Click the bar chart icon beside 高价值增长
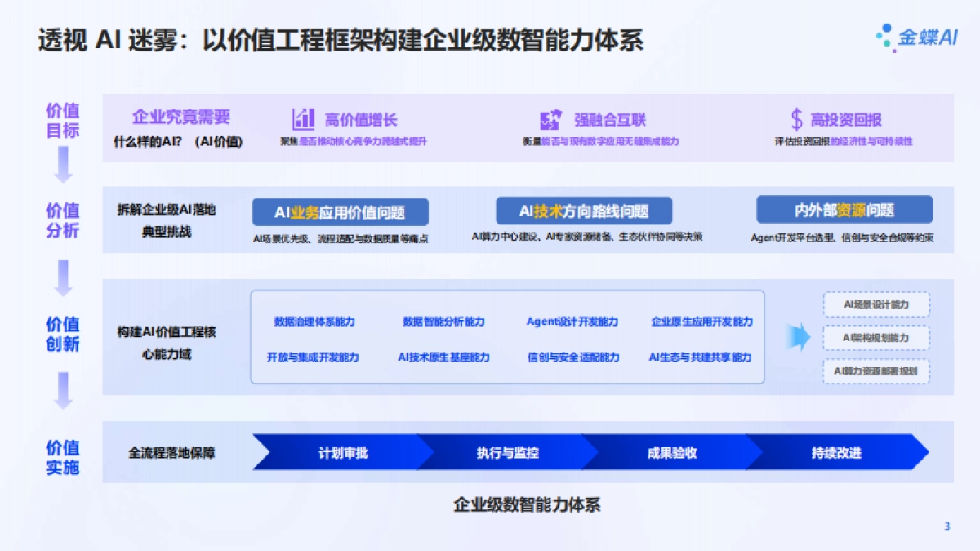Screen dimensions: 980x551 304,119
